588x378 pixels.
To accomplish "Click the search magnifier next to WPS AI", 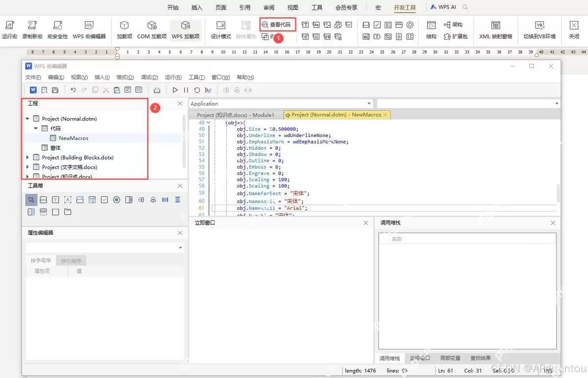I will point(465,7).
